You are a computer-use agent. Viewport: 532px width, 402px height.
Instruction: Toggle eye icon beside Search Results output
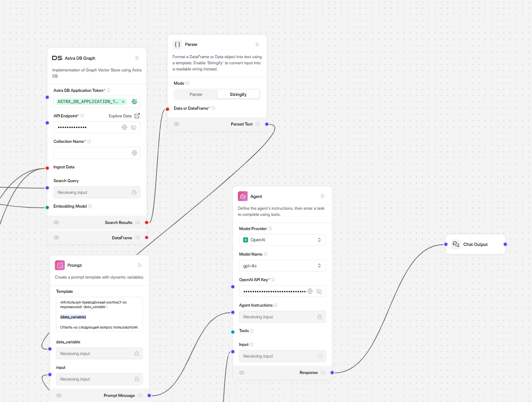pos(56,222)
